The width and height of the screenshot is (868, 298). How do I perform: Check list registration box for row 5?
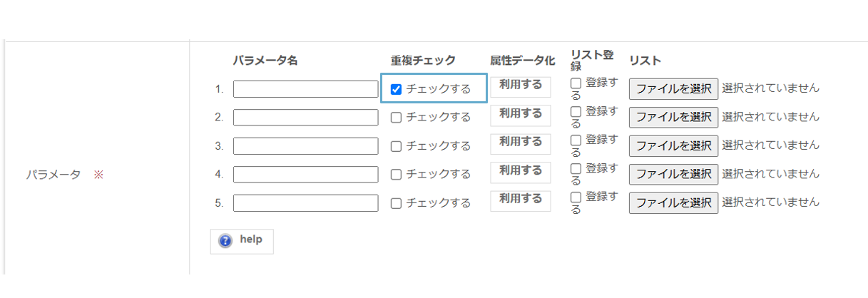[576, 197]
